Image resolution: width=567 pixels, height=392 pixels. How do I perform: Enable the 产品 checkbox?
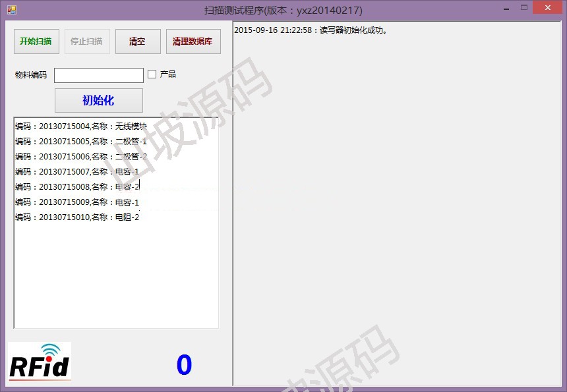152,74
